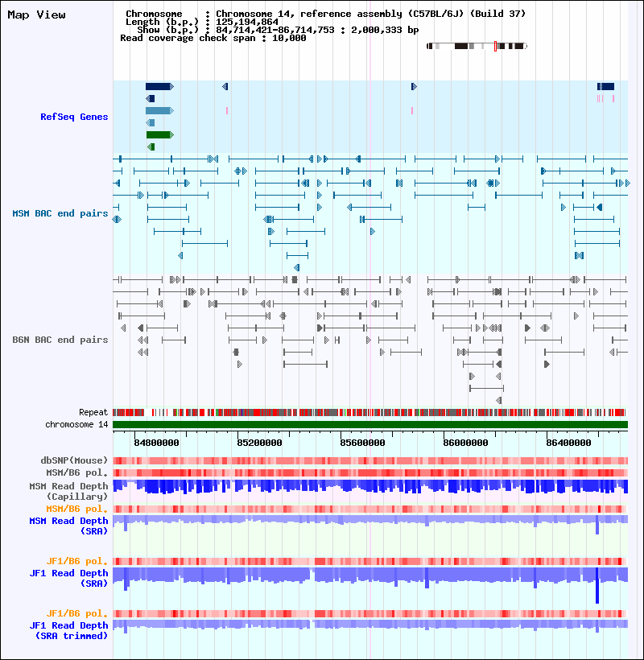Select the small green left-pointing gene glyph
The width and height of the screenshot is (644, 660).
point(151,147)
